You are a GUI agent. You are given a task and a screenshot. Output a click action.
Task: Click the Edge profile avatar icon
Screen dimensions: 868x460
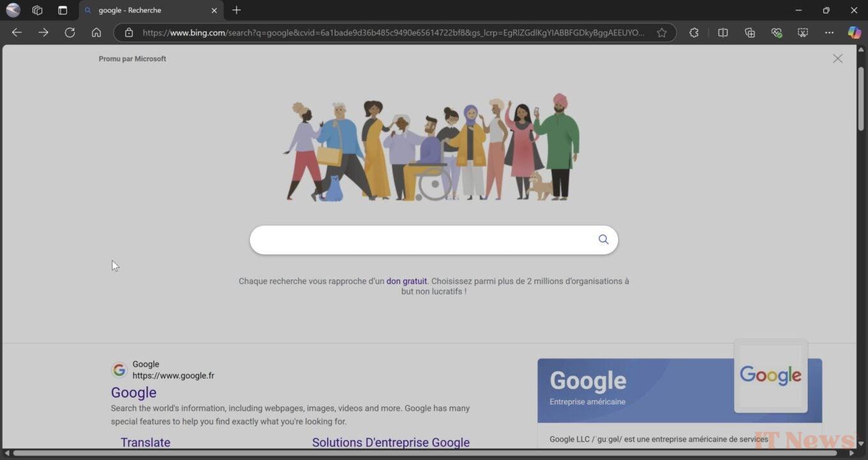pos(13,10)
